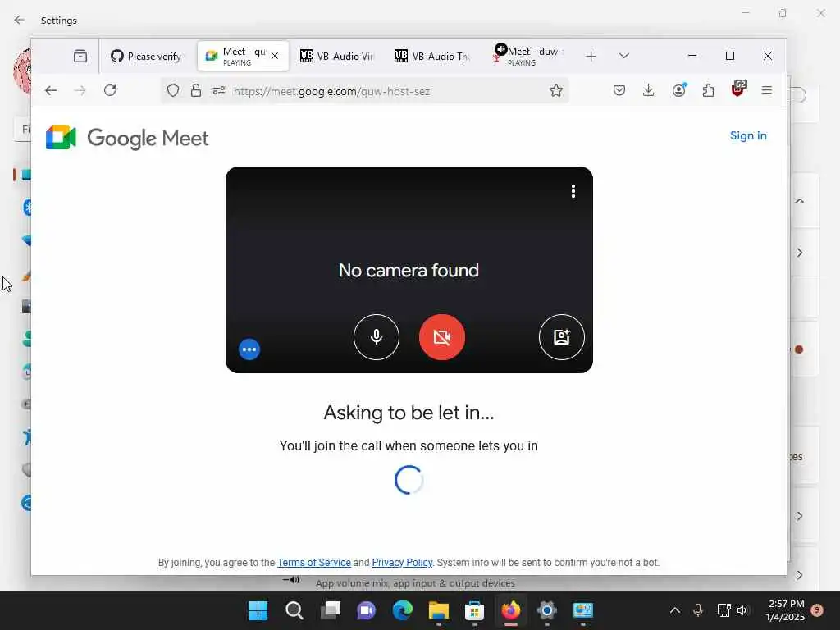This screenshot has width=840, height=630.
Task: Open three-dot more options on video preview
Action: point(573,191)
